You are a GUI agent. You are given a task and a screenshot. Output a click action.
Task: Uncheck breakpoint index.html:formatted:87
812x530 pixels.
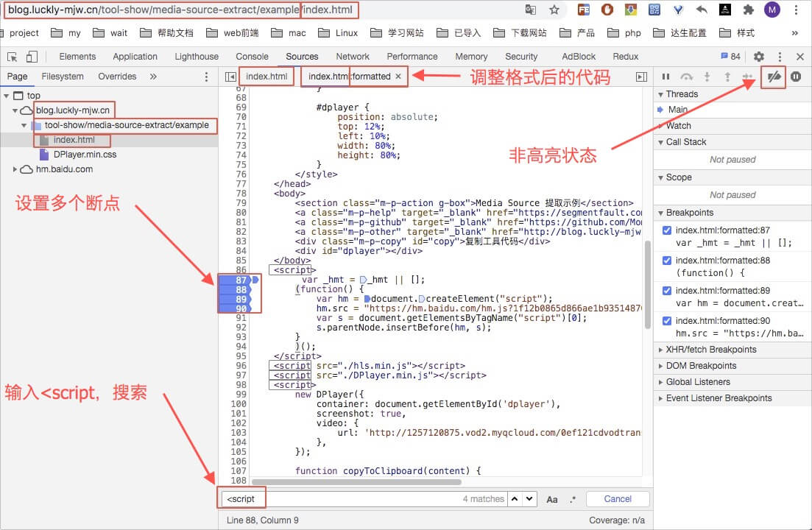pyautogui.click(x=667, y=230)
